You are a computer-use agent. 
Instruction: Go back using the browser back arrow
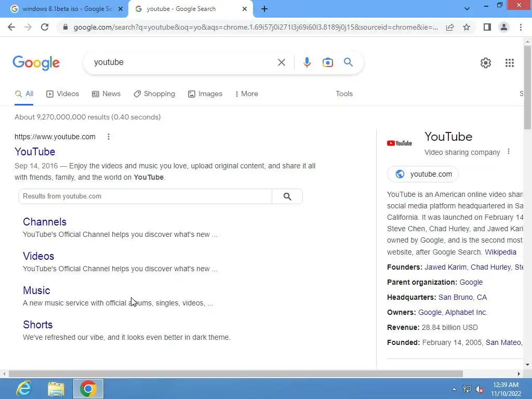[x=11, y=27]
